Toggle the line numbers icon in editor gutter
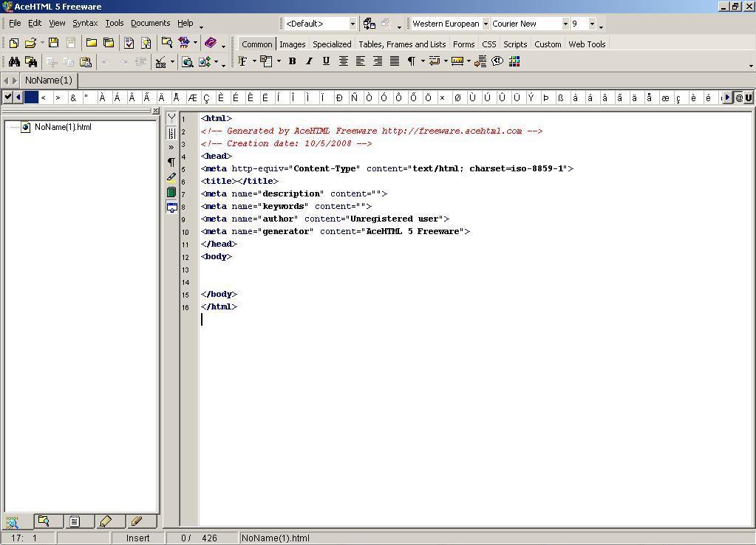Screen dimensions: 756x545 point(171,133)
